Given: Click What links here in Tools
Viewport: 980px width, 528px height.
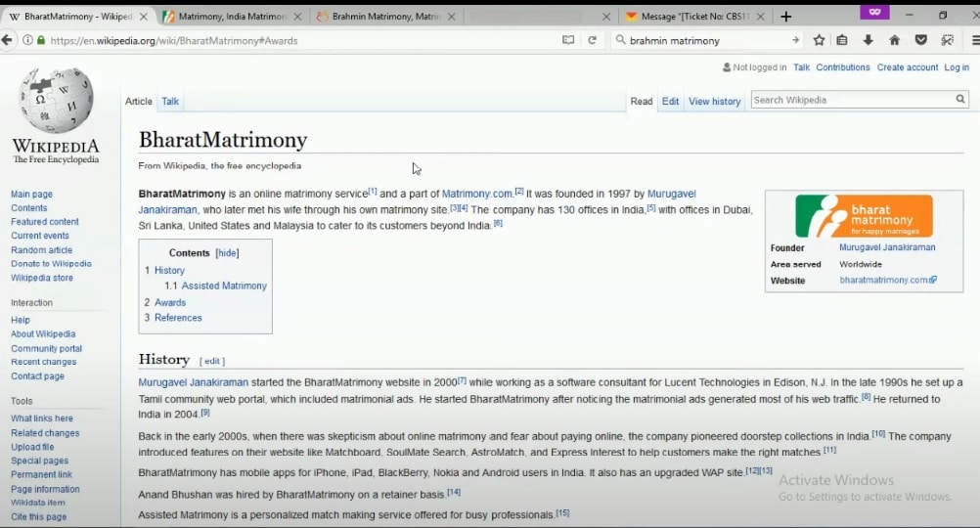Looking at the screenshot, I should (41, 418).
